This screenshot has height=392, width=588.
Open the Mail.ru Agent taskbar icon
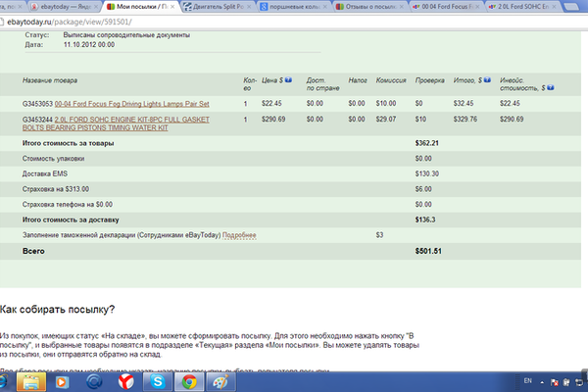94,382
